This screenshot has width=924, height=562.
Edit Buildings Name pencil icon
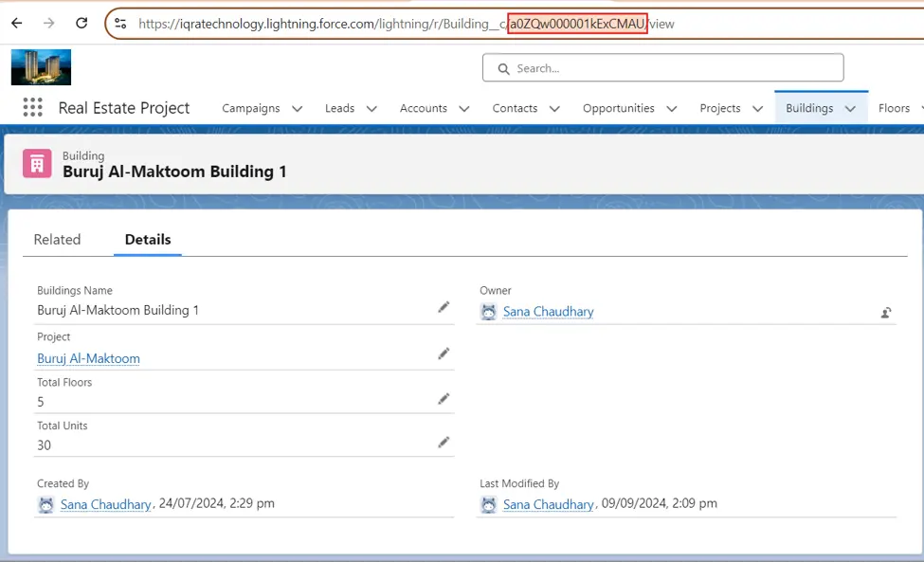(444, 307)
